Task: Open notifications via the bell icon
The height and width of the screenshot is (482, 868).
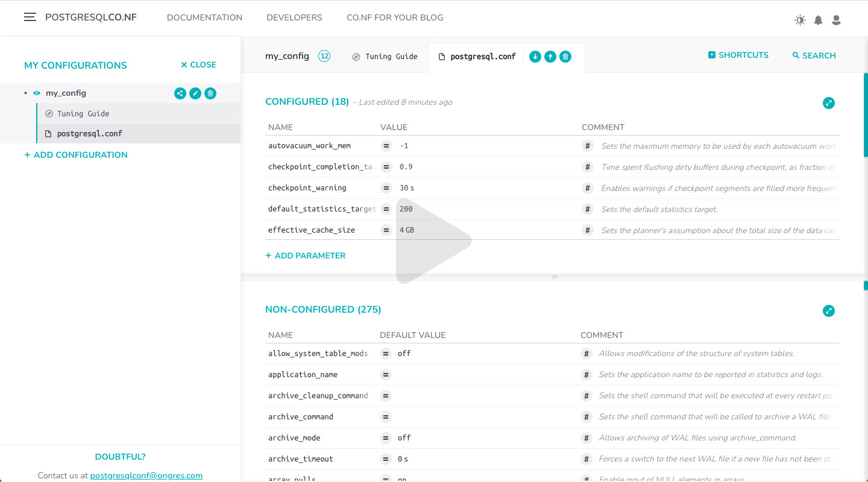Action: tap(818, 20)
